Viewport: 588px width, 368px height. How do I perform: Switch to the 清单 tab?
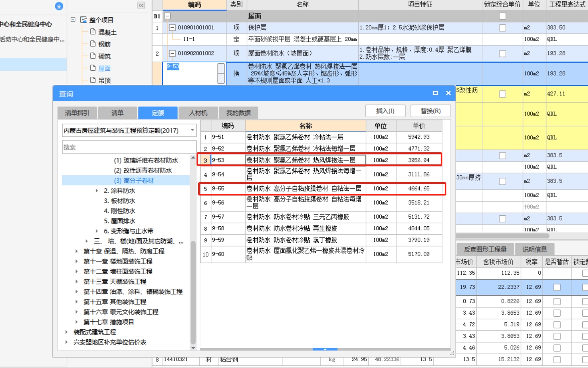(x=117, y=113)
